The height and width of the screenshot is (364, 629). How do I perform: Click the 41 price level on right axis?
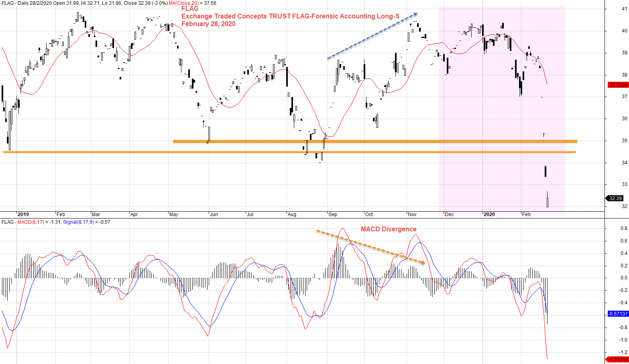625,9
